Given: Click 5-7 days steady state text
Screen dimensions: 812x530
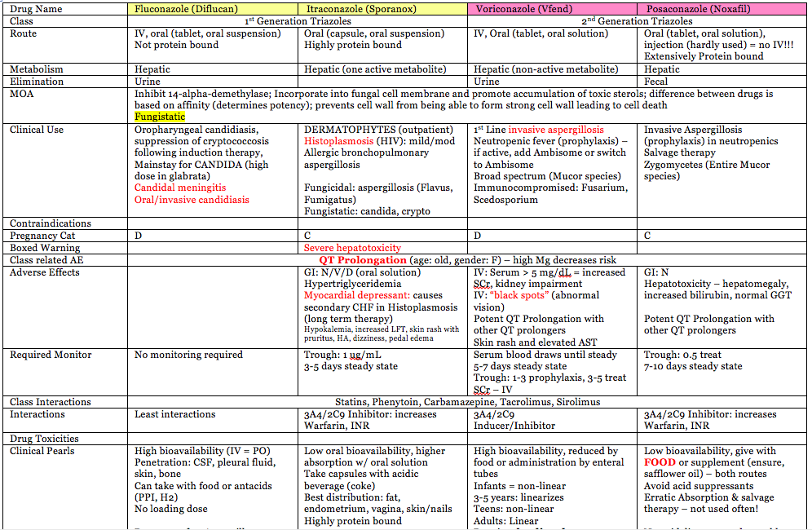Looking at the screenshot, I should (520, 366).
